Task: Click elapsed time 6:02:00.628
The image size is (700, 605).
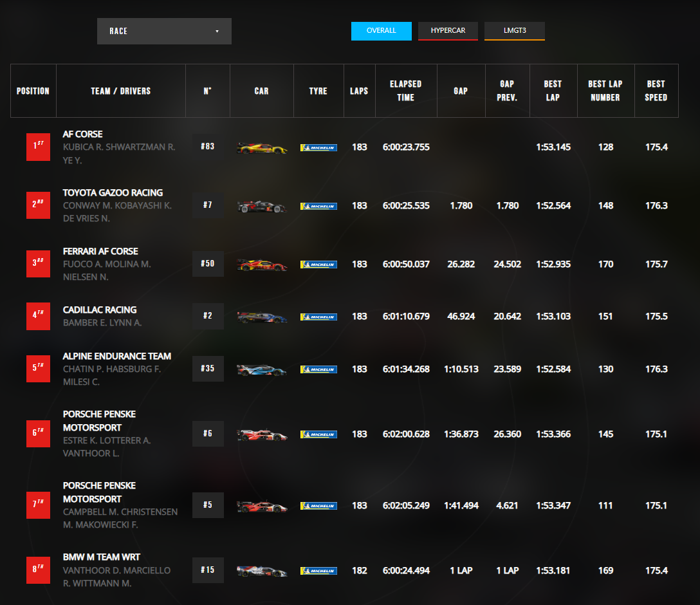Action: 406,434
